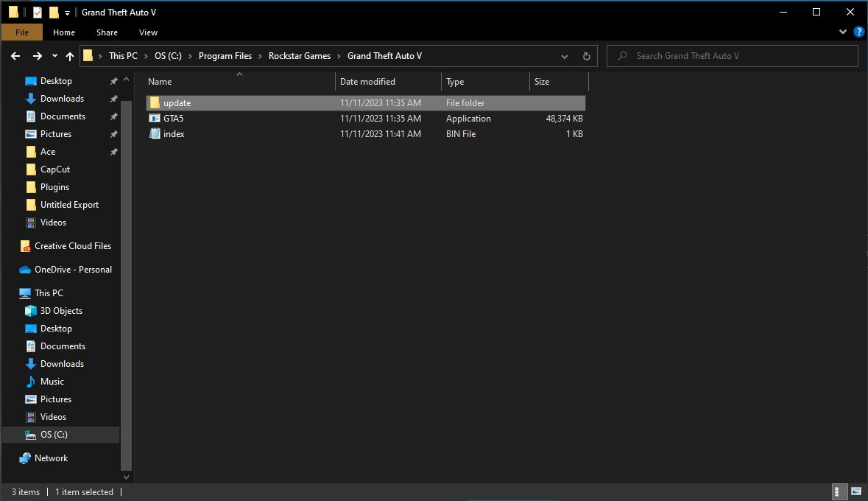This screenshot has width=868, height=501.
Task: Click the Properties quick access icon
Action: [37, 13]
